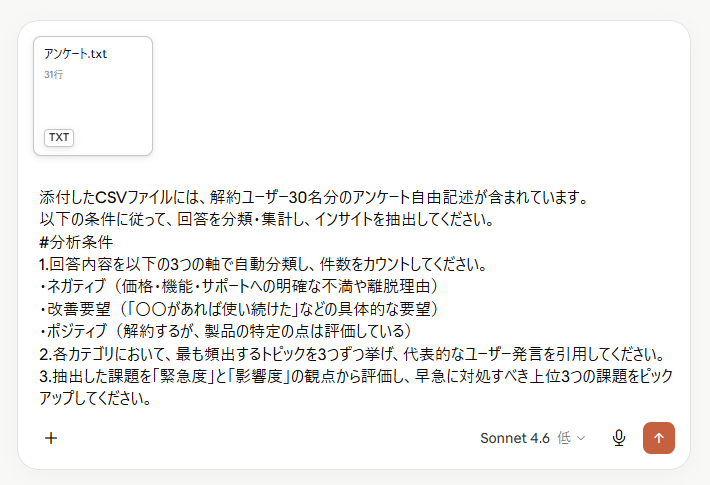This screenshot has height=485, width=710.
Task: Place cursor in line starting 添付したCSVファイル
Action: [313, 197]
